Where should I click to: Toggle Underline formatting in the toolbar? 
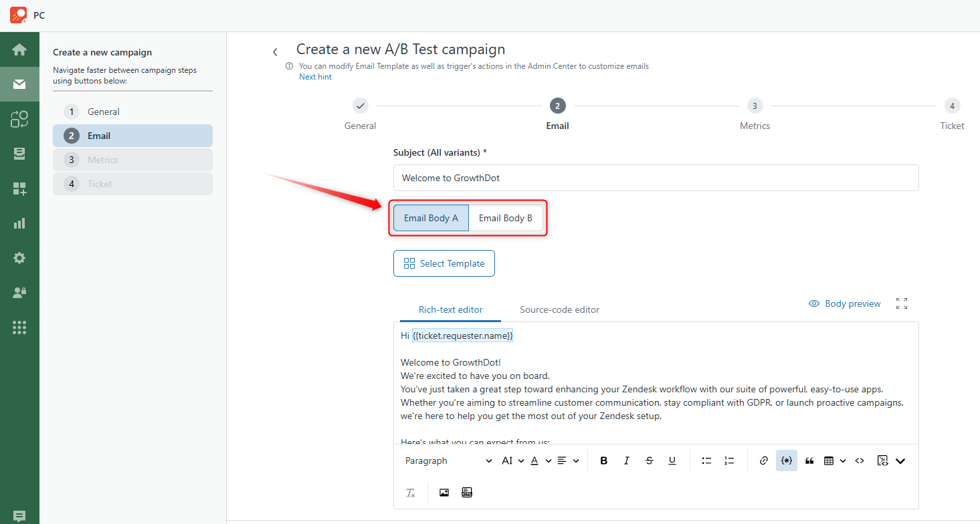[x=672, y=461]
